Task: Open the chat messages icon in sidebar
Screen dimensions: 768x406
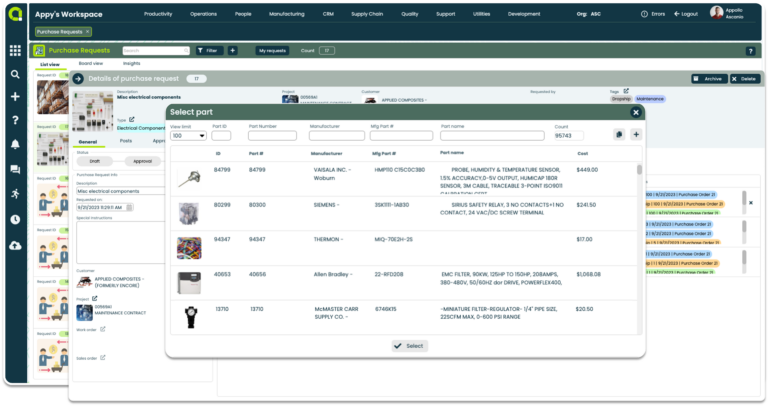Action: (x=15, y=169)
